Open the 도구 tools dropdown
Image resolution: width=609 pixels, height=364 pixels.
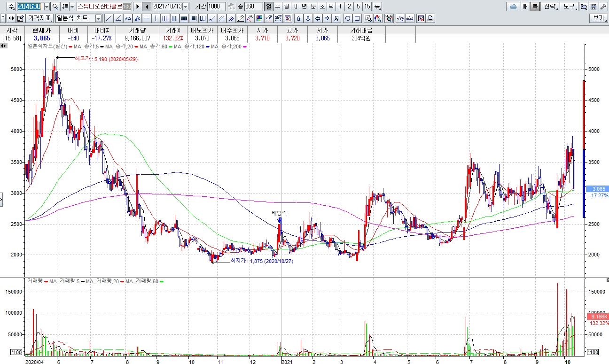coord(569,7)
